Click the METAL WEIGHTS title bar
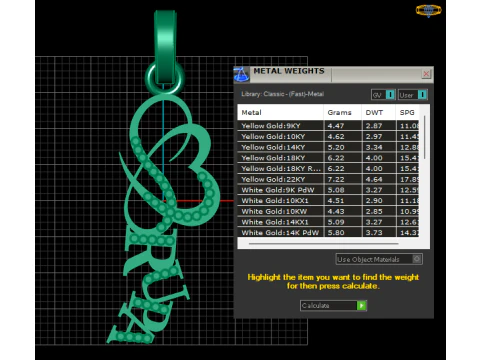Image resolution: width=480 pixels, height=360 pixels. [x=333, y=74]
